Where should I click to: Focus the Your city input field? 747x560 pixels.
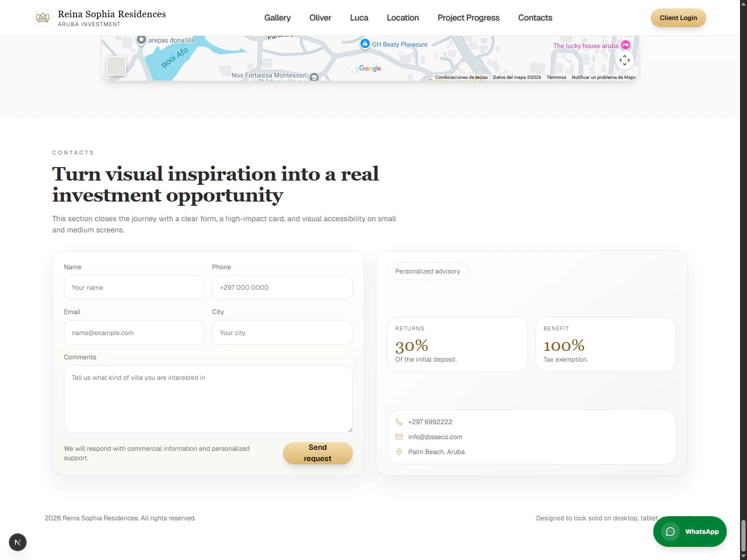pyautogui.click(x=282, y=333)
